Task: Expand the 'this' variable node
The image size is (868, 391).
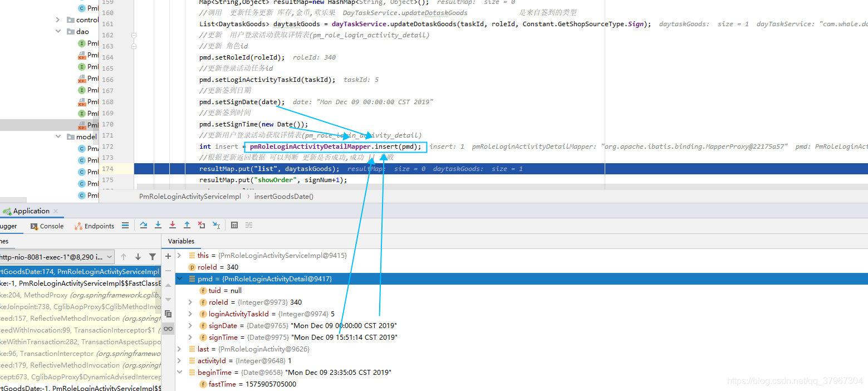Action: (179, 256)
